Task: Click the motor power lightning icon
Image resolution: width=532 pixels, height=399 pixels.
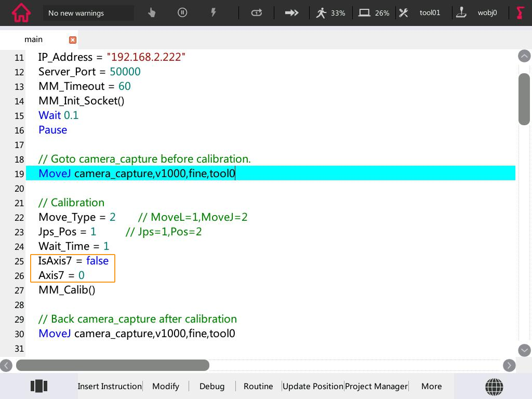Action: [214, 12]
